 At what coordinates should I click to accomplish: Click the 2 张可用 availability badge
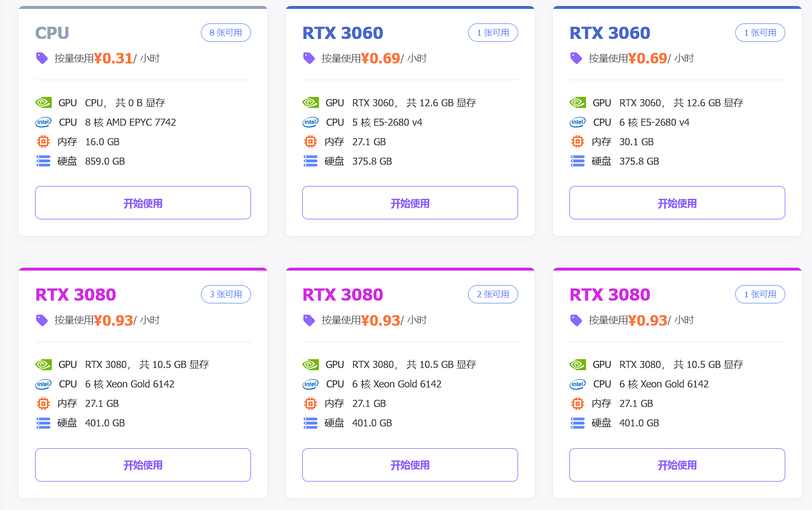click(493, 295)
